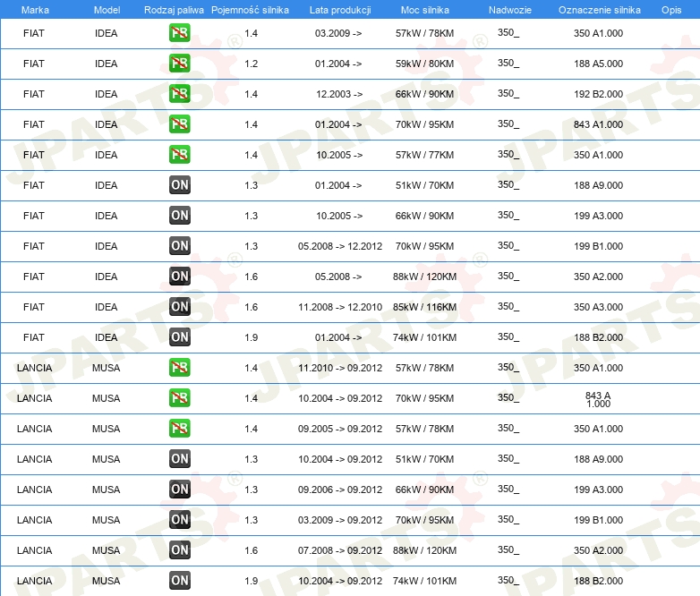Image resolution: width=700 pixels, height=596 pixels.
Task: Click the Nadwozie column header
Action: (x=510, y=10)
